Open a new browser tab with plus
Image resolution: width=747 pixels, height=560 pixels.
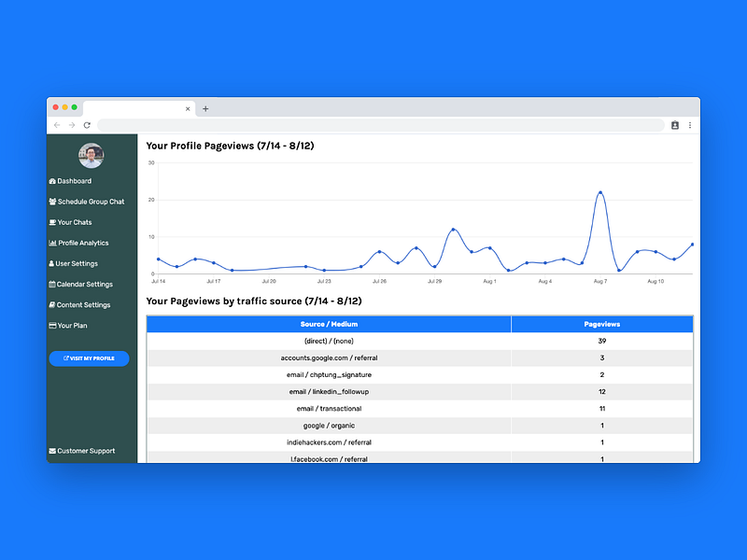coord(205,108)
